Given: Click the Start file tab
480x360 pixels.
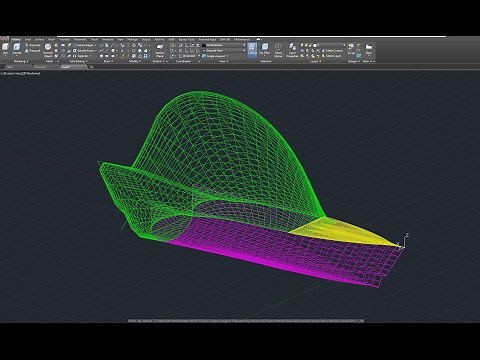Looking at the screenshot, I should 10,67.
